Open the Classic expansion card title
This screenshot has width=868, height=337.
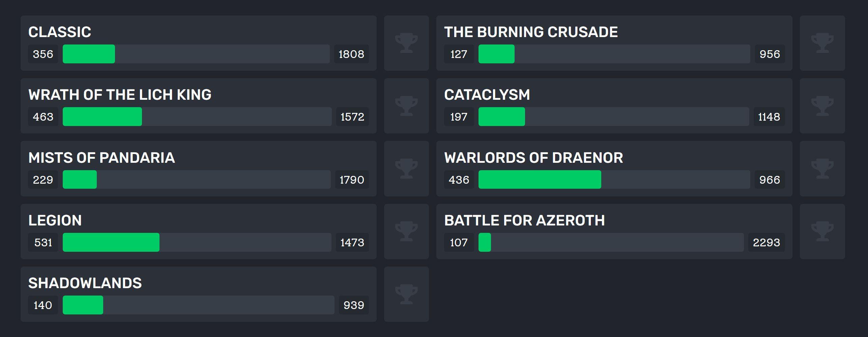point(60,32)
